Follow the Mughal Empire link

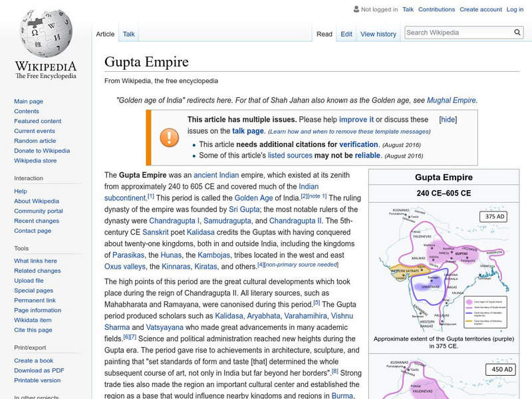click(x=452, y=100)
